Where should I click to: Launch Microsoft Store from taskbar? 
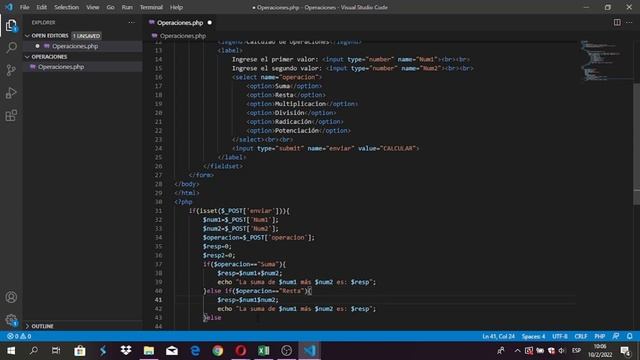80,351
